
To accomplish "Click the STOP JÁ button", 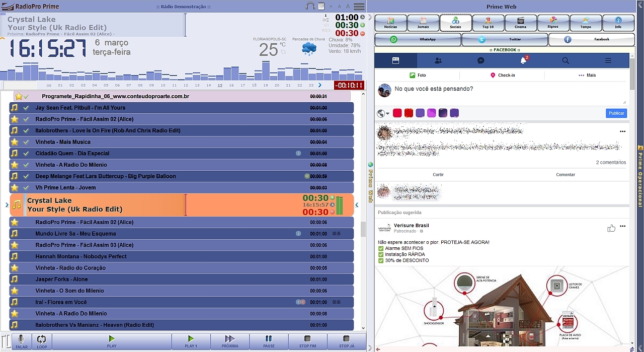I will [347, 341].
